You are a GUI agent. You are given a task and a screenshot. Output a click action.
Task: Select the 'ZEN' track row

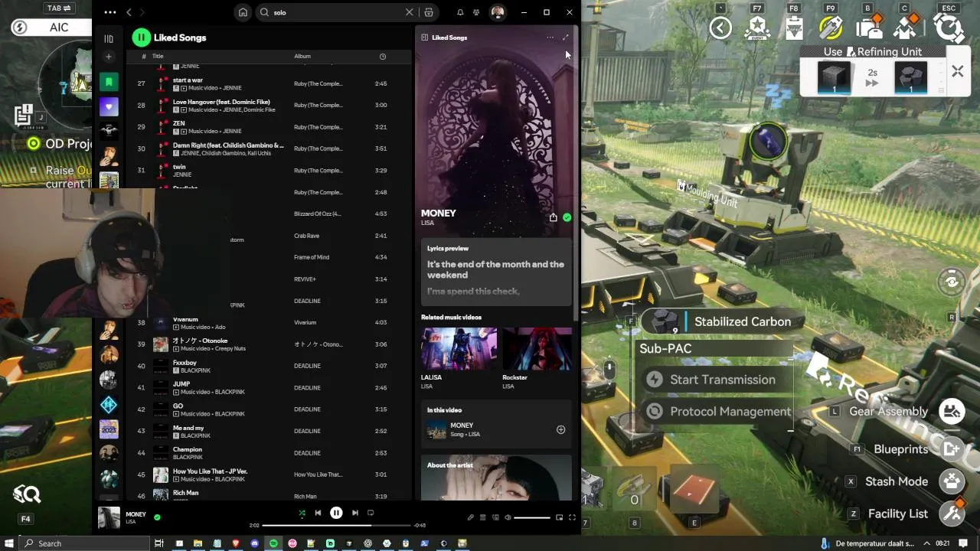(x=268, y=127)
